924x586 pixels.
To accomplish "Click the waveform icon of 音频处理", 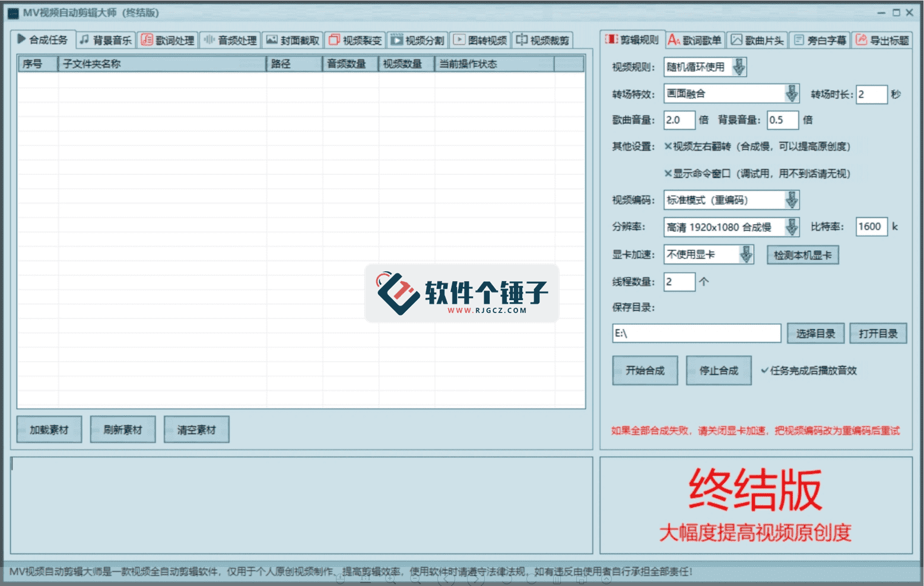I will (x=209, y=40).
